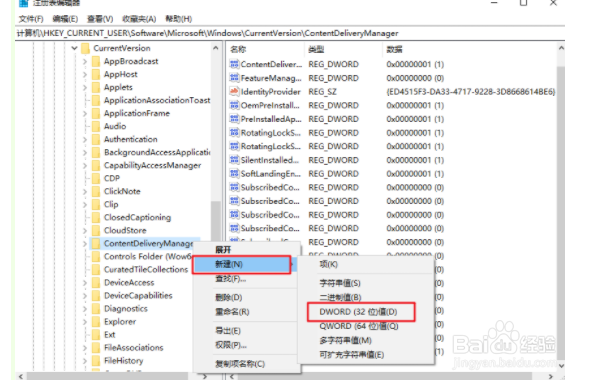Expand the Explorer key
591x384 pixels.
tap(85, 322)
